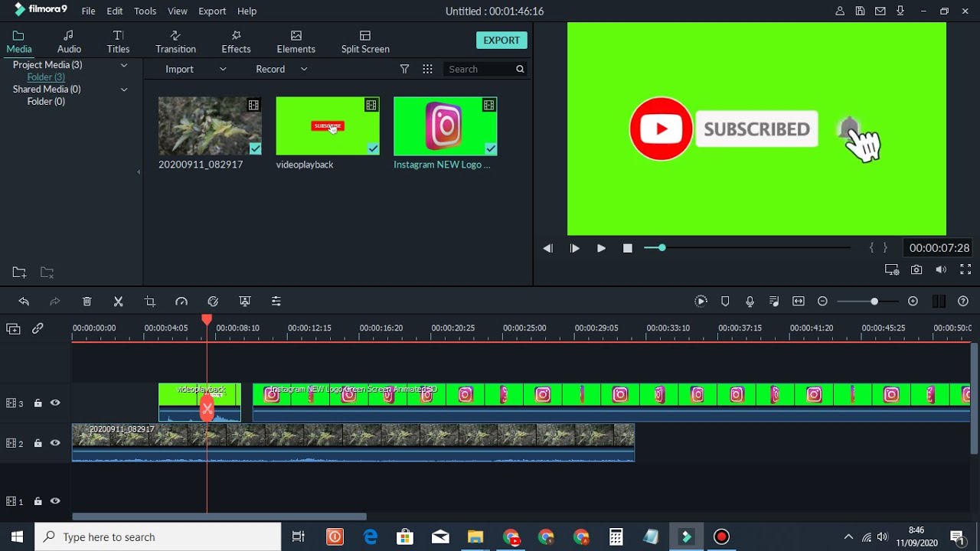
Task: Switch to the Effects tab
Action: [236, 41]
